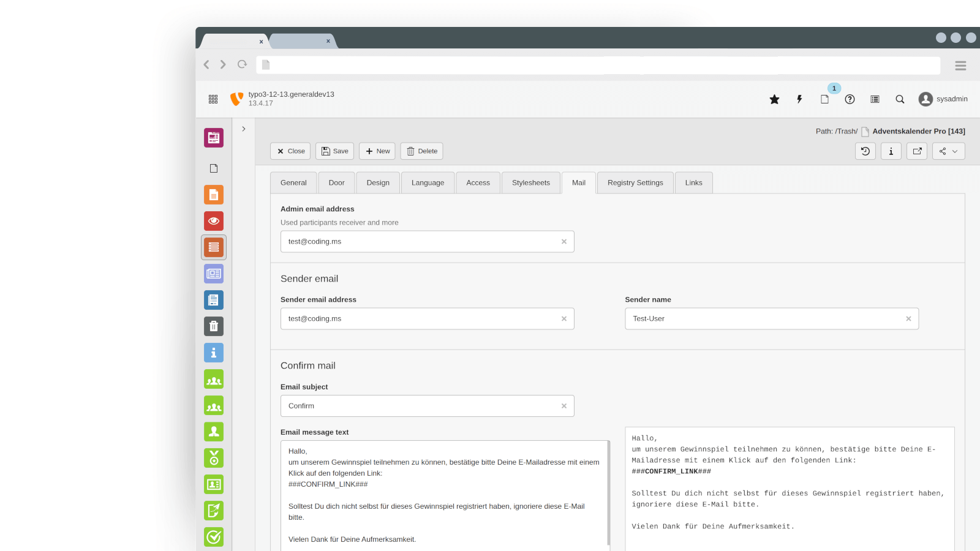Clear the Email subject field
Screen dimensions: 980x551
click(x=564, y=406)
